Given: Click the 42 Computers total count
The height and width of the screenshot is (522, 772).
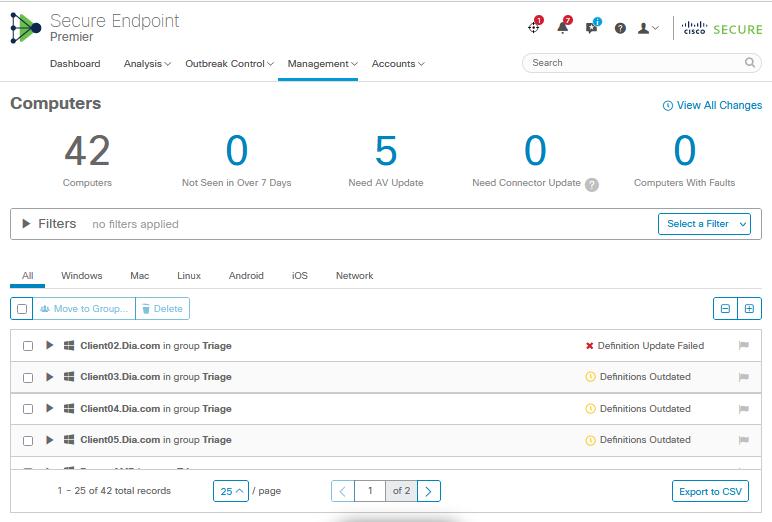Looking at the screenshot, I should point(87,151).
